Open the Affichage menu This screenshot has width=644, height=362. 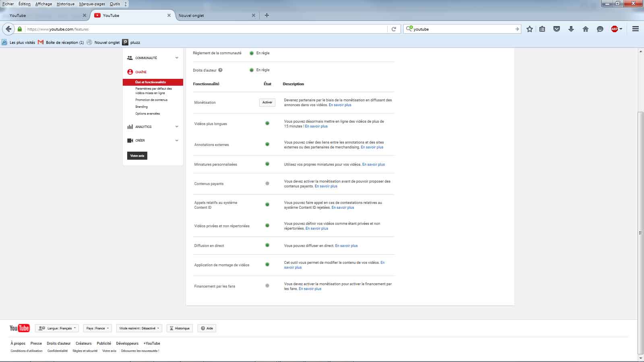43,4
